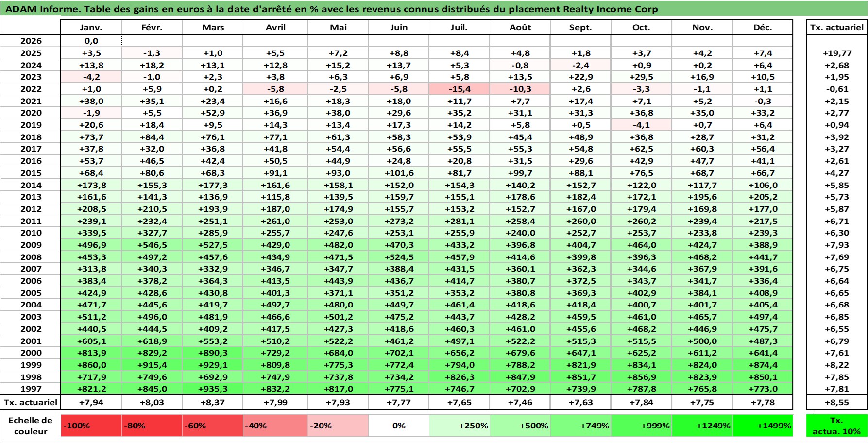This screenshot has height=443, width=868.
Task: Select the +935,3 cell in March 1997
Action: click(x=213, y=389)
